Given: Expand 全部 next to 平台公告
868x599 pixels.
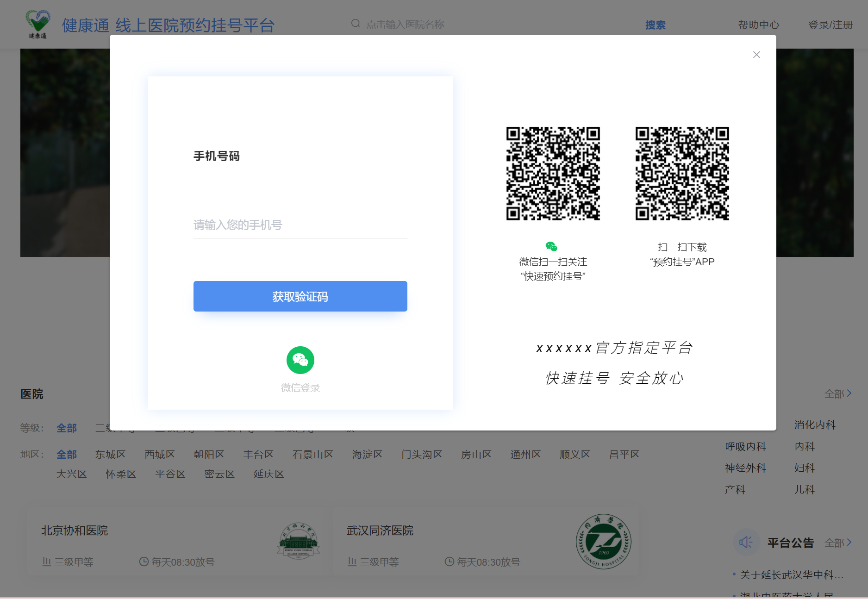Looking at the screenshot, I should 838,543.
